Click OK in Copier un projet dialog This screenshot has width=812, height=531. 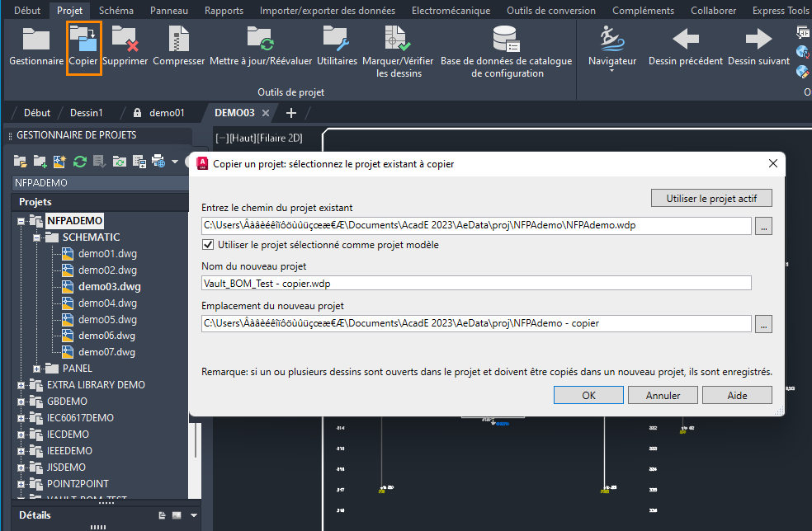[x=589, y=396]
